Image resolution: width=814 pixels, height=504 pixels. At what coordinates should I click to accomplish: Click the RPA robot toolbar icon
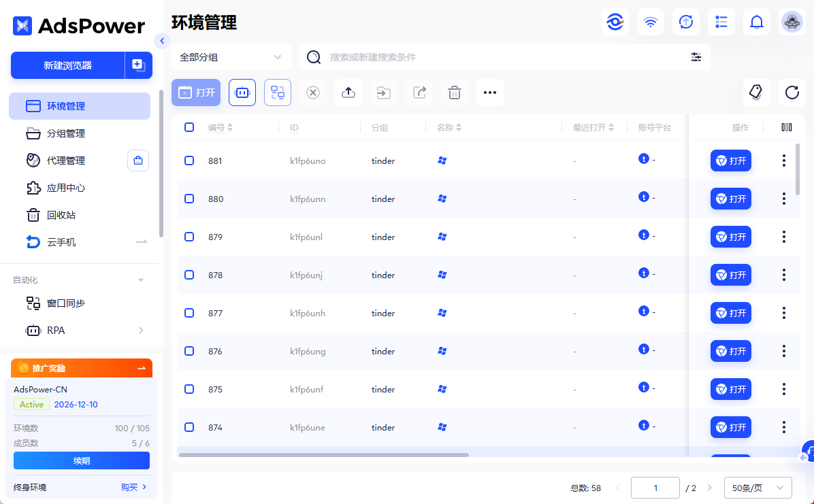pyautogui.click(x=242, y=93)
